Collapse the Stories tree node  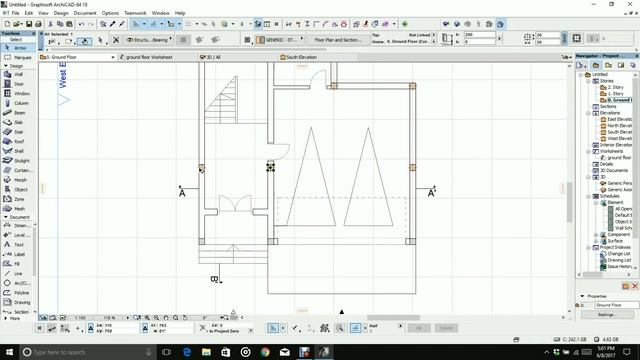point(588,81)
